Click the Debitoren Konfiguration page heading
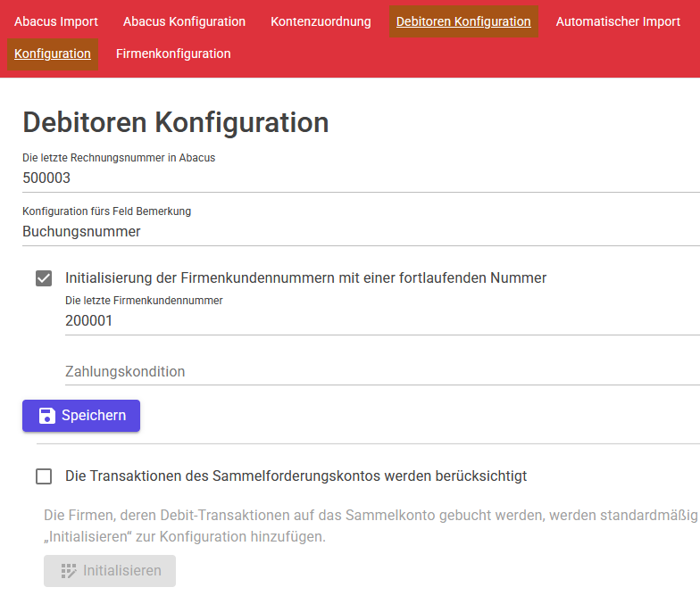 pyautogui.click(x=175, y=122)
